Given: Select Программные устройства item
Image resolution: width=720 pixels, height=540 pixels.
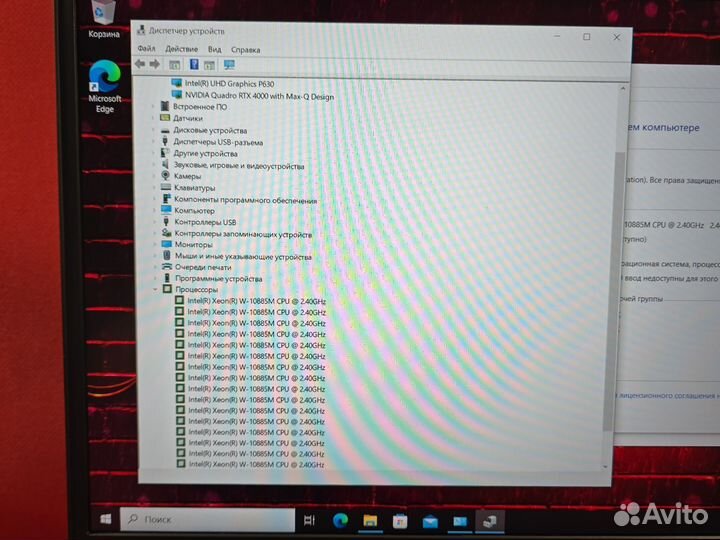Looking at the screenshot, I should point(219,279).
